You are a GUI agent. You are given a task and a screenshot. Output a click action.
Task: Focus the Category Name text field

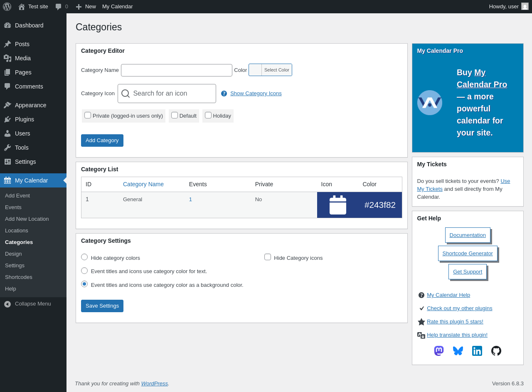(x=177, y=70)
